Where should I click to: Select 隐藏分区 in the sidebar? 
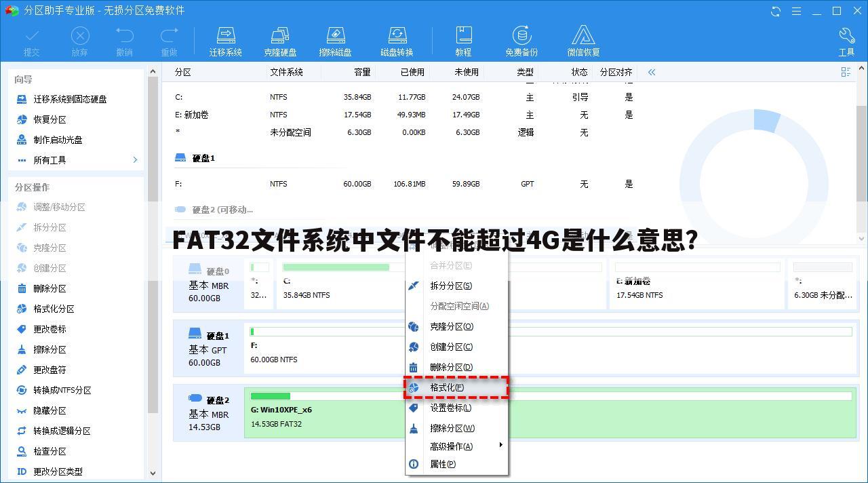pos(50,410)
